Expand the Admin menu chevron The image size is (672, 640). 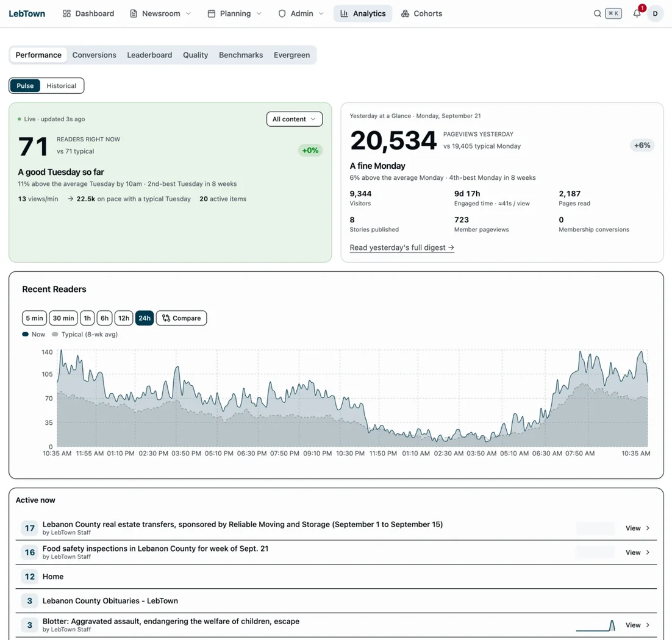pyautogui.click(x=321, y=13)
